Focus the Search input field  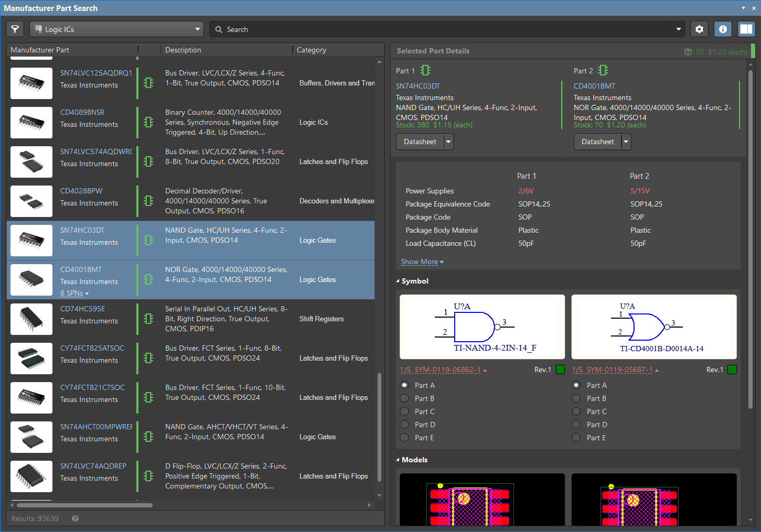coord(446,29)
